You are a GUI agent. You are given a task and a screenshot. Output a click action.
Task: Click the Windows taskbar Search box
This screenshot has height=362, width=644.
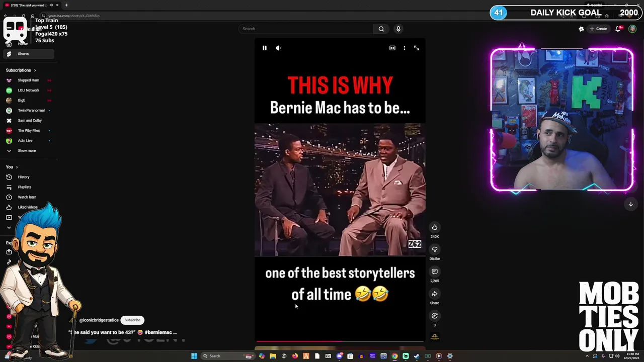[x=227, y=356]
